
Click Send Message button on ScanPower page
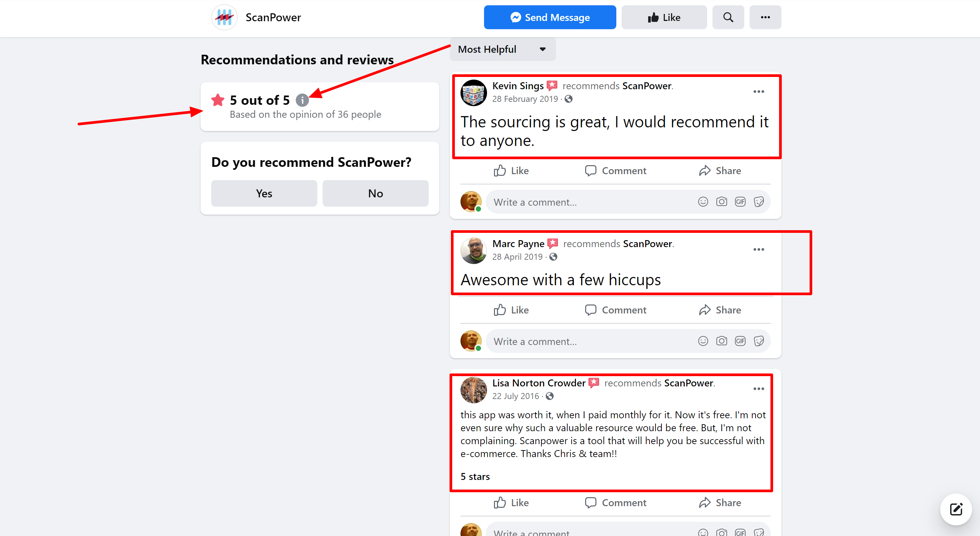pos(549,17)
